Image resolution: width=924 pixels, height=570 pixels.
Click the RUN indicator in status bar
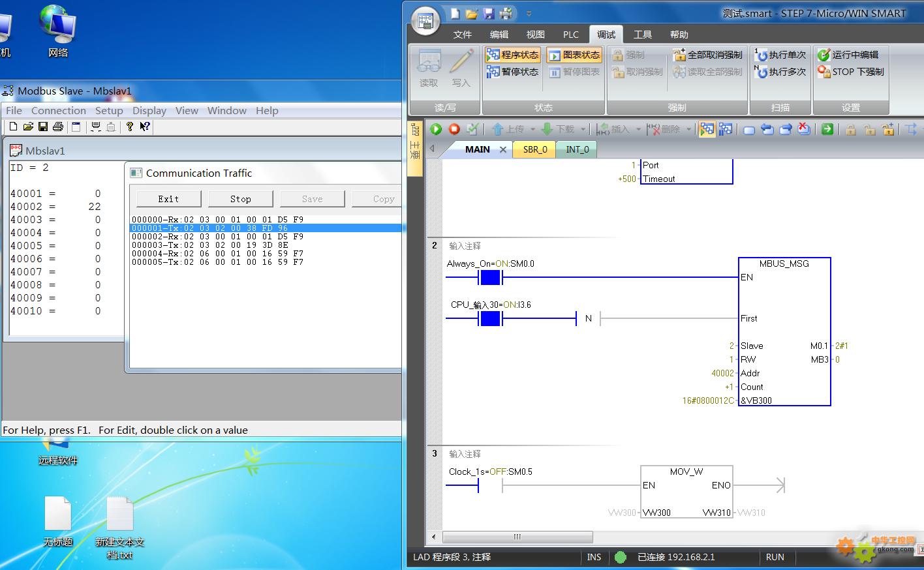pos(775,557)
